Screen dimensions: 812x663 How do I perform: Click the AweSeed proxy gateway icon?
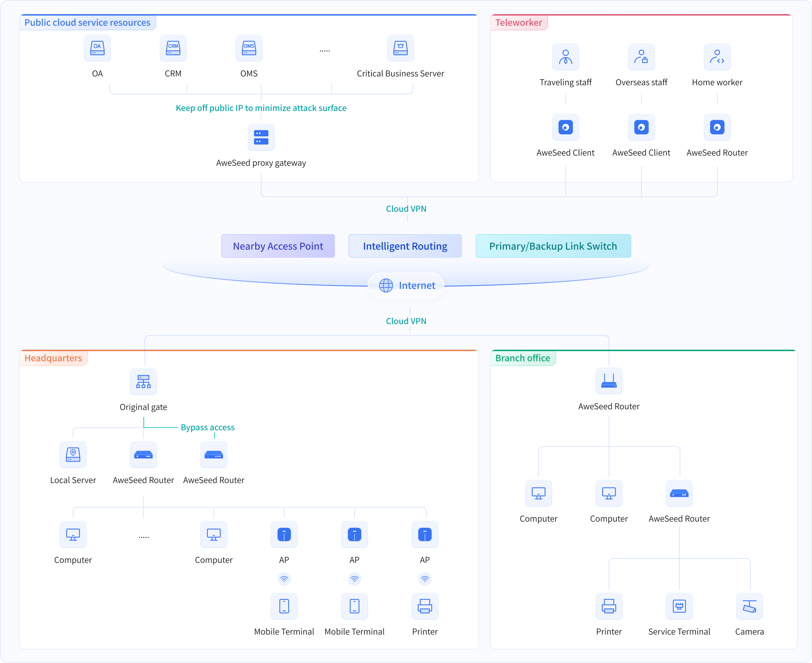click(x=261, y=137)
